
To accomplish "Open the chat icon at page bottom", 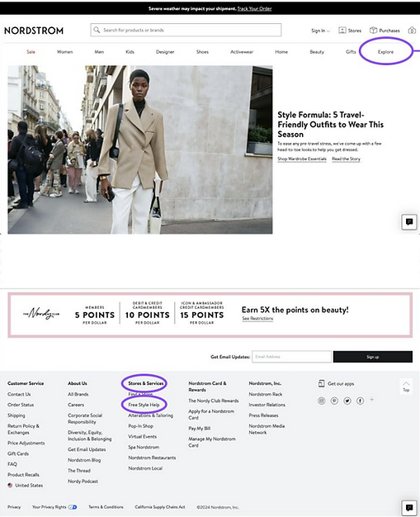I will pyautogui.click(x=409, y=507).
